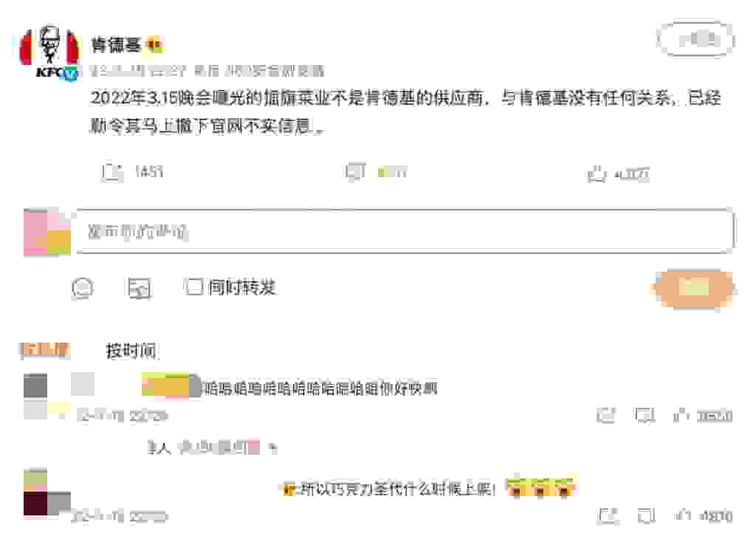
Task: Like the second comment about 巧克力圣代
Action: [683, 516]
